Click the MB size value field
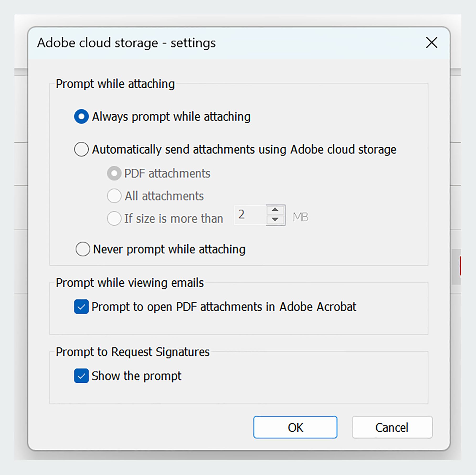476x475 pixels. click(251, 215)
